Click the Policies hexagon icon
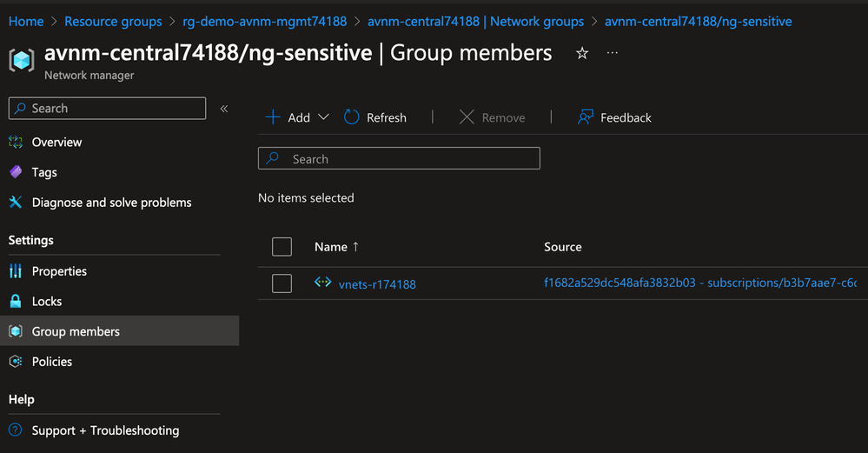Viewport: 868px width, 453px height. tap(16, 361)
